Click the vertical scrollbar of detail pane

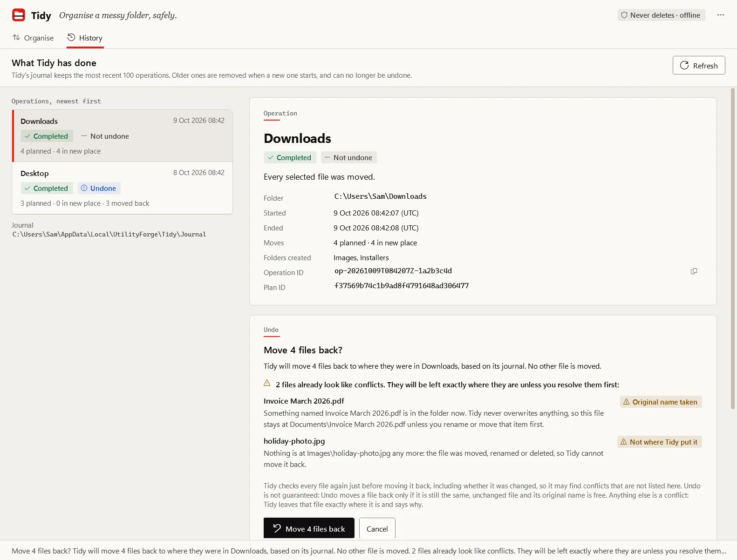click(733, 249)
